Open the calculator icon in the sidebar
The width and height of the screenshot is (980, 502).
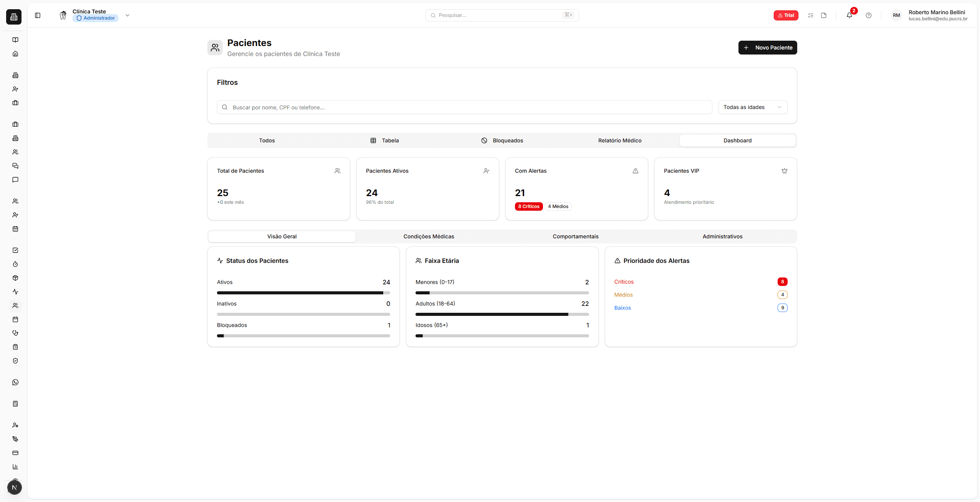[x=15, y=403]
